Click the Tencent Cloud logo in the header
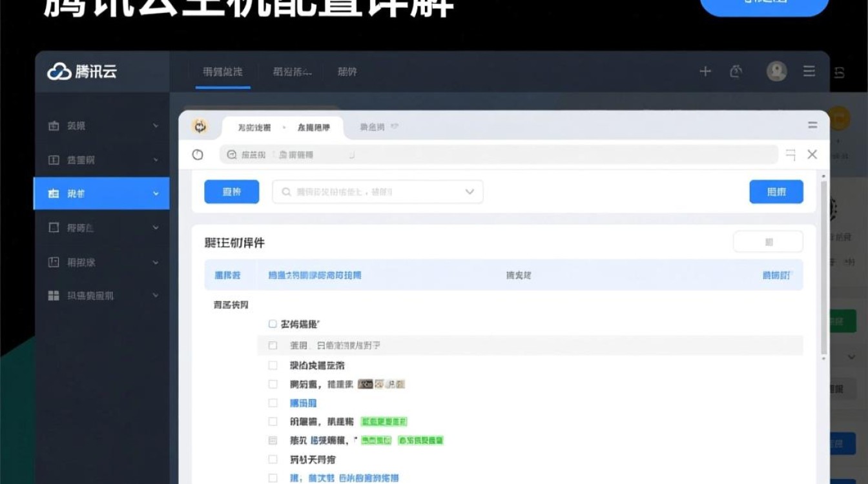Viewport: 868px width, 484px height. click(x=81, y=72)
